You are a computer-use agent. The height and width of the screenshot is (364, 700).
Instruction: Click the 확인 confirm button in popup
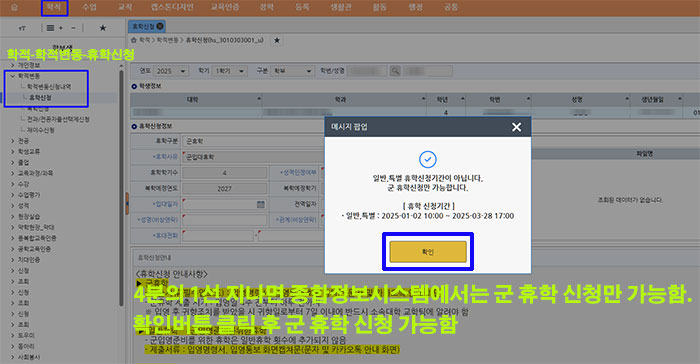point(428,252)
